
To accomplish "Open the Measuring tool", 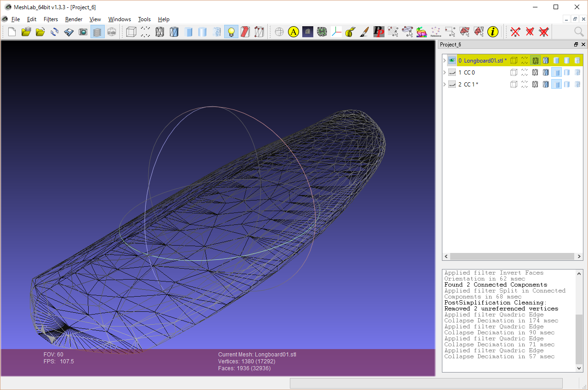I will (x=350, y=32).
